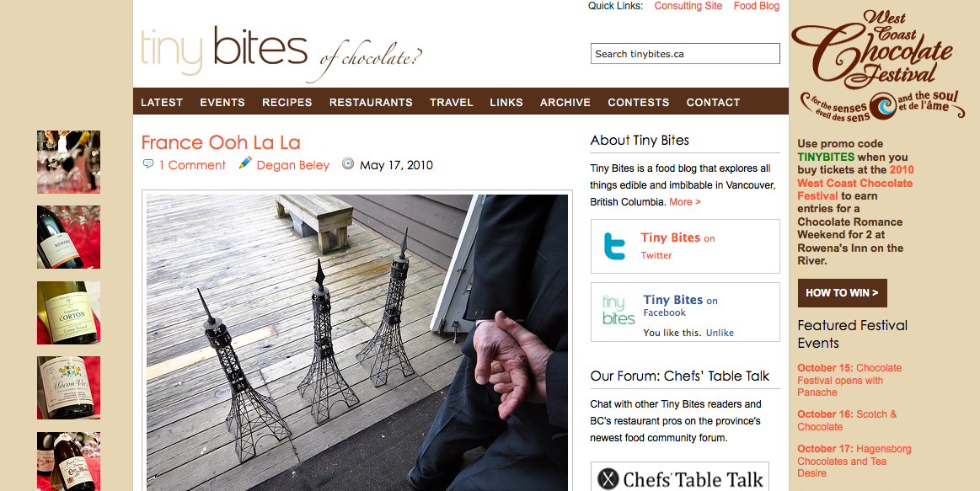Open the Macon wine label thumbnail
The height and width of the screenshot is (491, 980).
click(x=69, y=388)
